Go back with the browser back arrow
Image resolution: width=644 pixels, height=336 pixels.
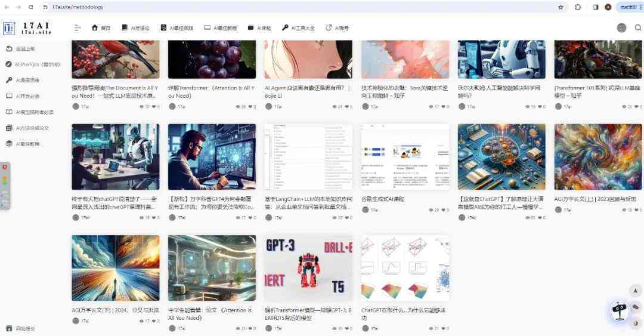point(7,7)
